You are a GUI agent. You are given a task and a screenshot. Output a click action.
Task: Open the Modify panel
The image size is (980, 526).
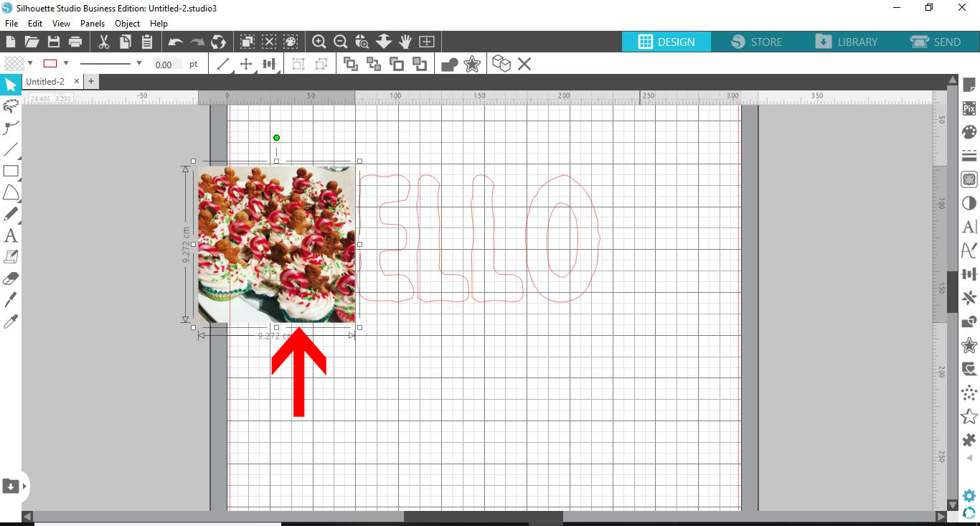[969, 321]
